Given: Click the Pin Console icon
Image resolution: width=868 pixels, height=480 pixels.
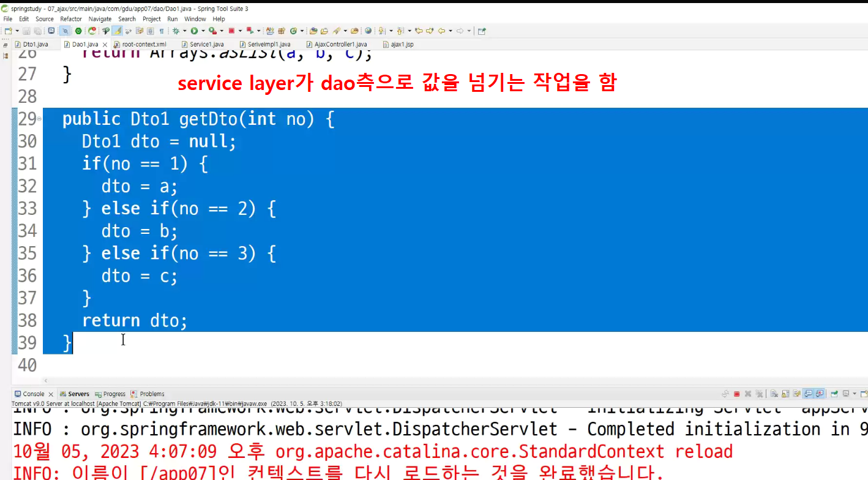Looking at the screenshot, I should tap(834, 394).
